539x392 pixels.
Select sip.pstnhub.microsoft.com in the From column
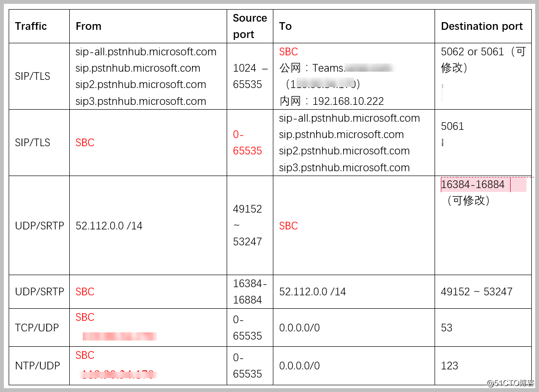click(x=138, y=68)
